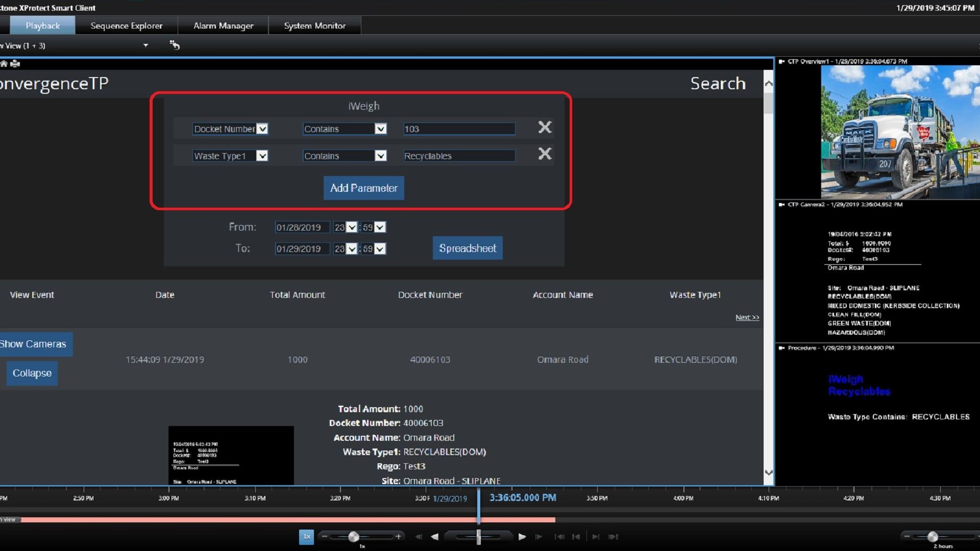The width and height of the screenshot is (980, 551).
Task: Follow the Next >> link
Action: point(747,317)
